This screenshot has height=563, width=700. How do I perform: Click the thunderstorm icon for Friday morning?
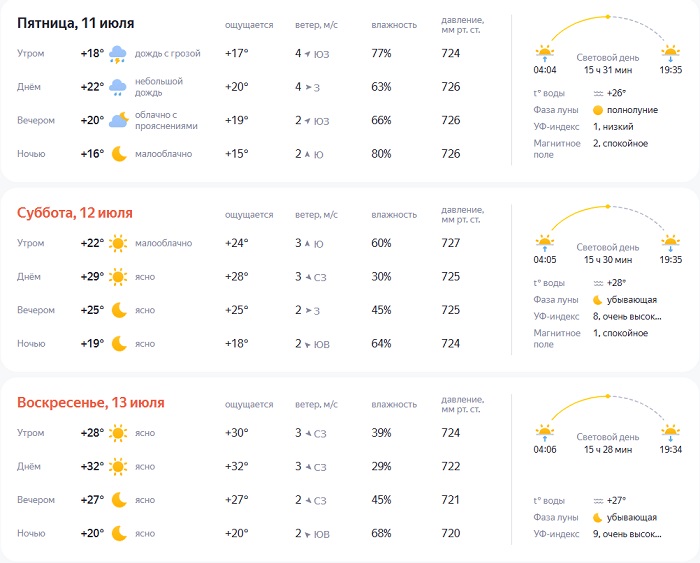tap(118, 54)
